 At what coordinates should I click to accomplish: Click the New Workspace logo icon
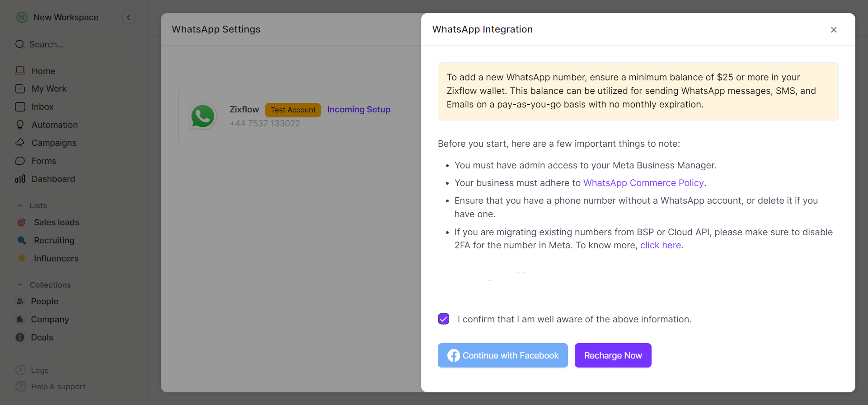(22, 18)
